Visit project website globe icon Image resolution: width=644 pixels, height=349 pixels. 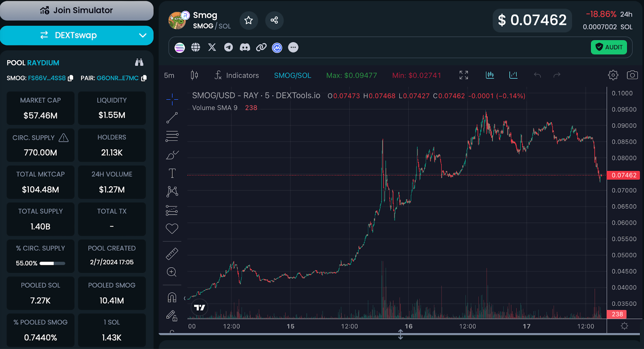pyautogui.click(x=196, y=48)
